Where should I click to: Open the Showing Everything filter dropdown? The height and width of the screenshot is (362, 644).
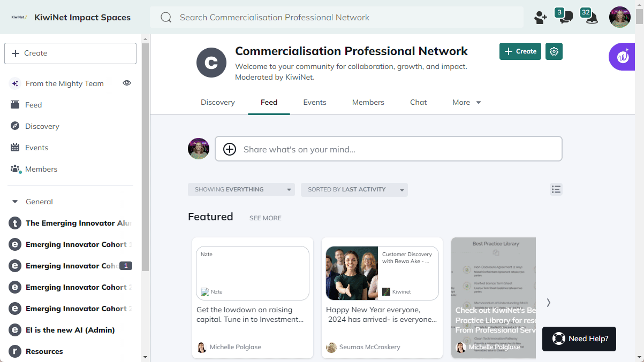tap(241, 189)
